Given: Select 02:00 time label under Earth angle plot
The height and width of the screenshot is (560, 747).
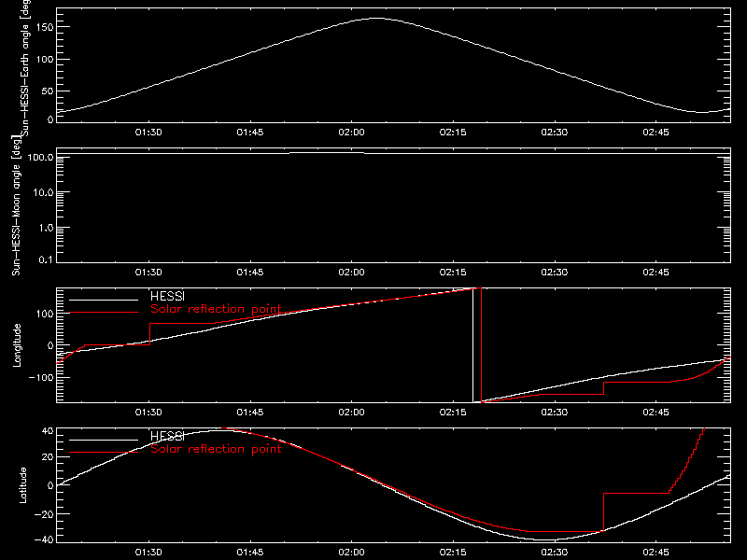Looking at the screenshot, I should pos(352,132).
